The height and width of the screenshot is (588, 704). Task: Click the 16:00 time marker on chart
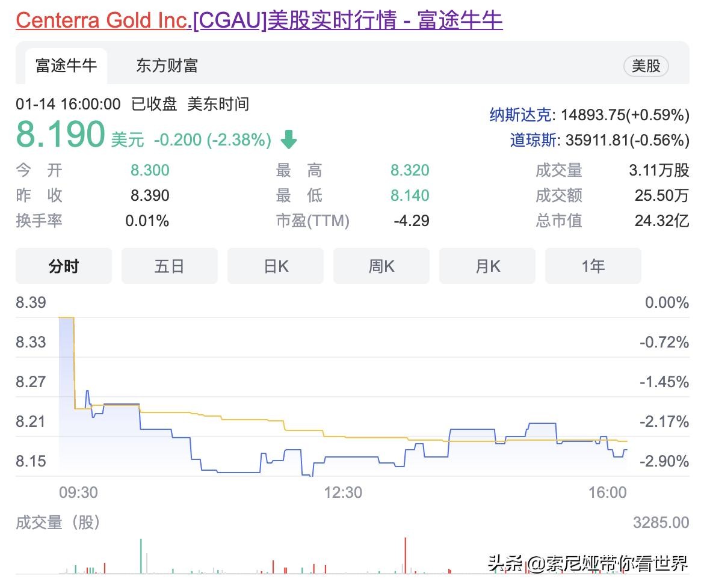tap(608, 493)
